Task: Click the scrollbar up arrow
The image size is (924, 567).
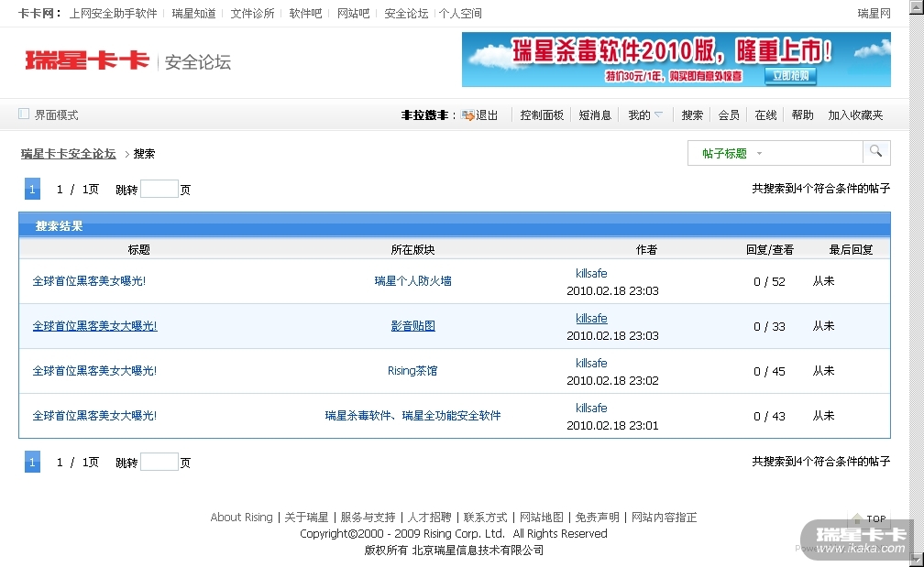Action: pos(917,5)
